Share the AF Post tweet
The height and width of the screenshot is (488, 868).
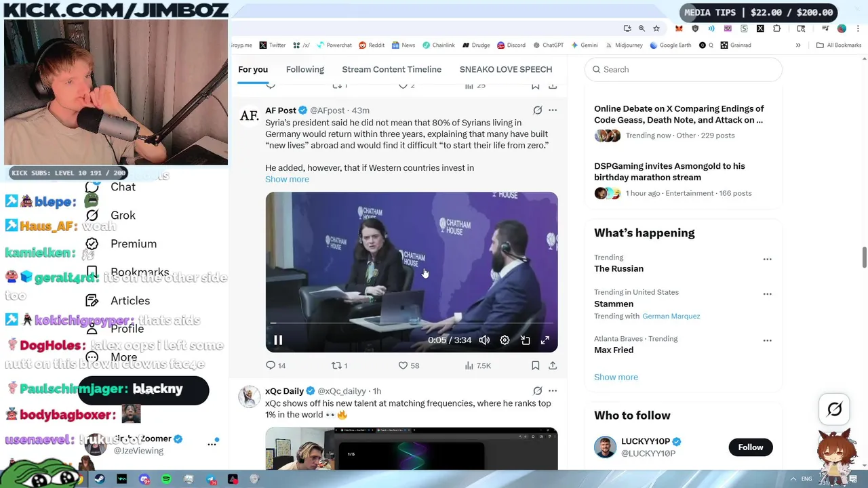553,365
